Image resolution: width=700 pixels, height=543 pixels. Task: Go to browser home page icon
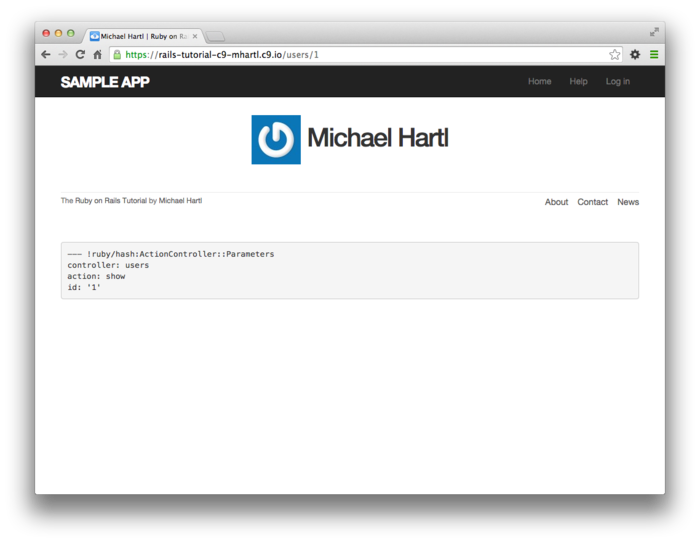97,54
